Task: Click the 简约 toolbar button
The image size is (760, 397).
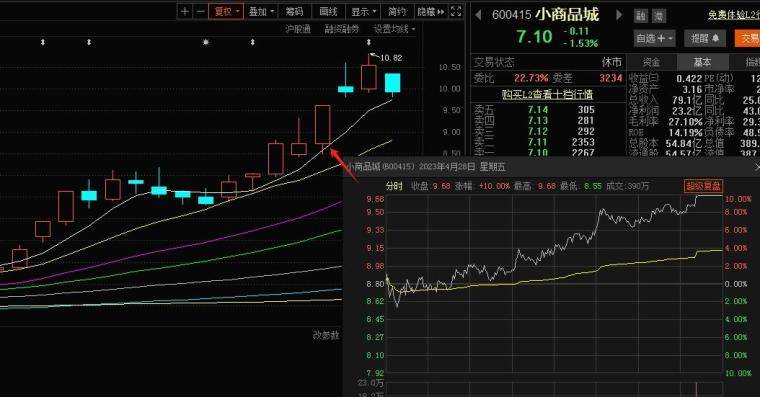Action: [x=397, y=12]
